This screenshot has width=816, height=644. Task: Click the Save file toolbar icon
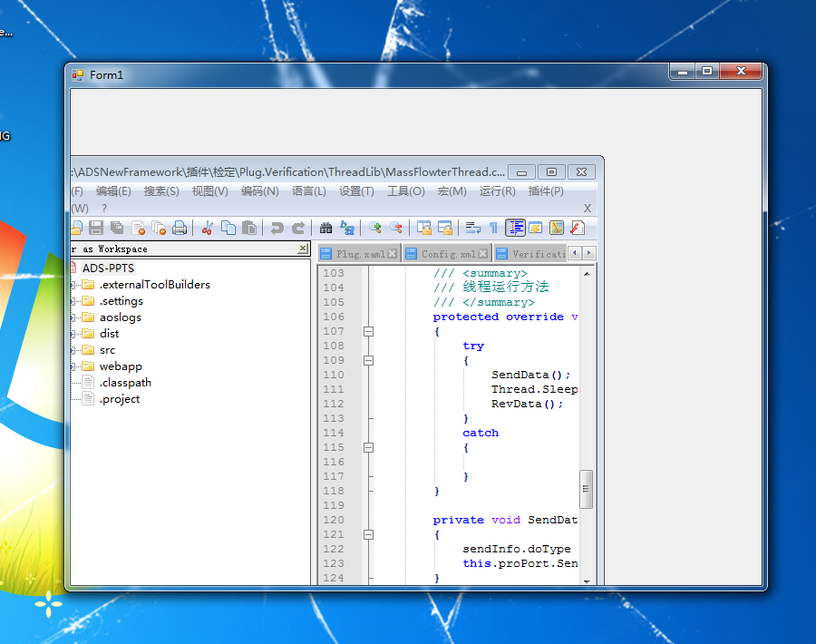96,228
